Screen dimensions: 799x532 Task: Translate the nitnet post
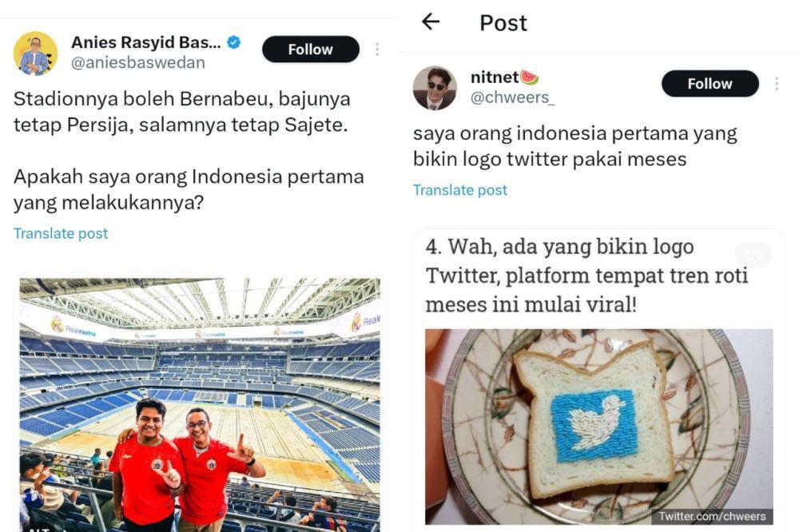click(460, 190)
